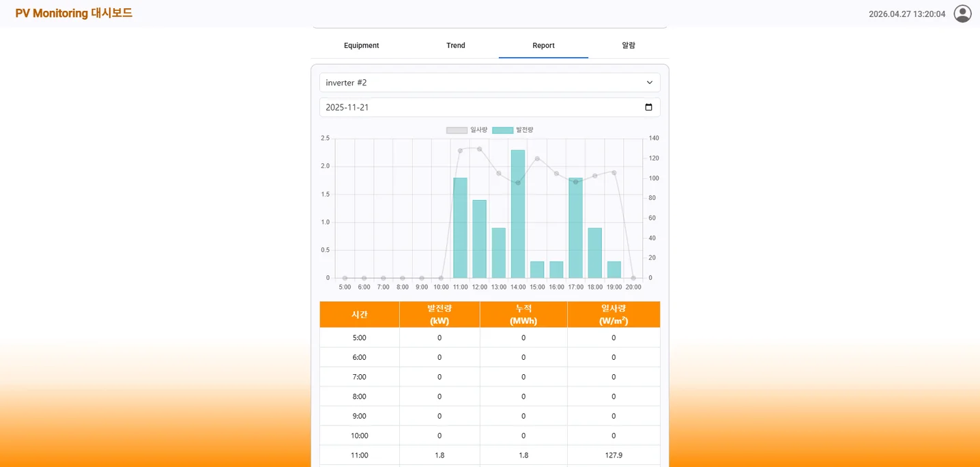Viewport: 980px width, 467px height.
Task: Click the 11:00 table row time cell
Action: (x=360, y=455)
